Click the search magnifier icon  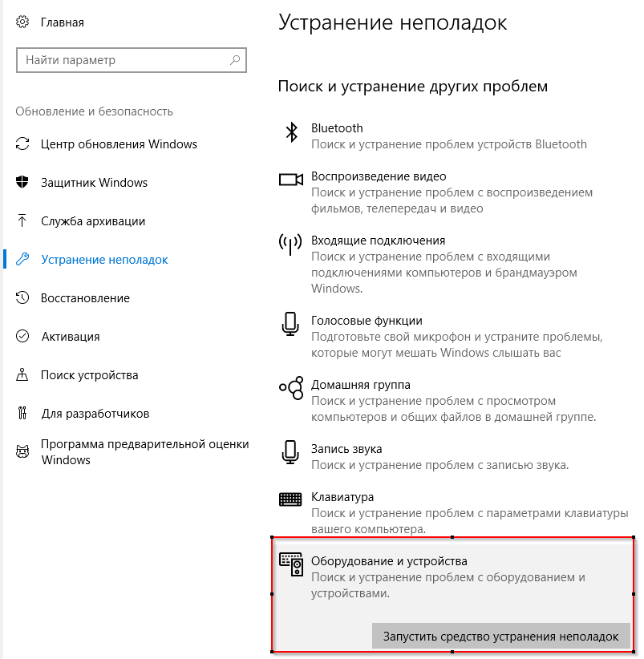point(235,60)
